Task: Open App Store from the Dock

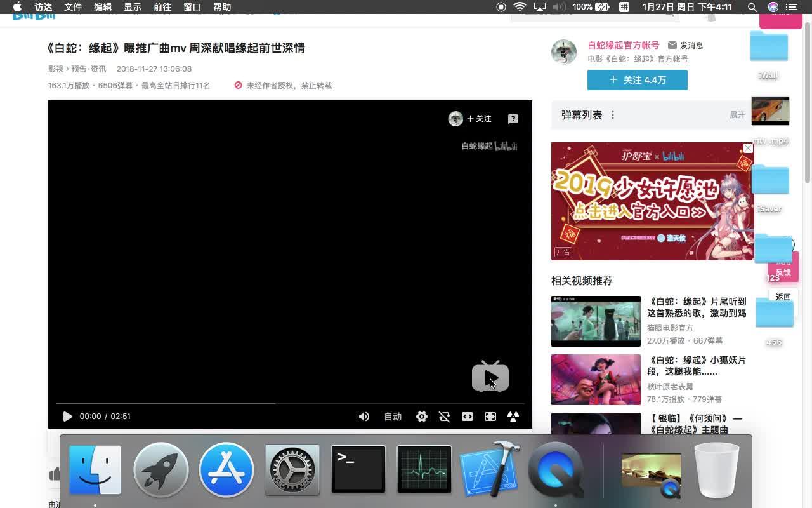Action: [x=226, y=470]
